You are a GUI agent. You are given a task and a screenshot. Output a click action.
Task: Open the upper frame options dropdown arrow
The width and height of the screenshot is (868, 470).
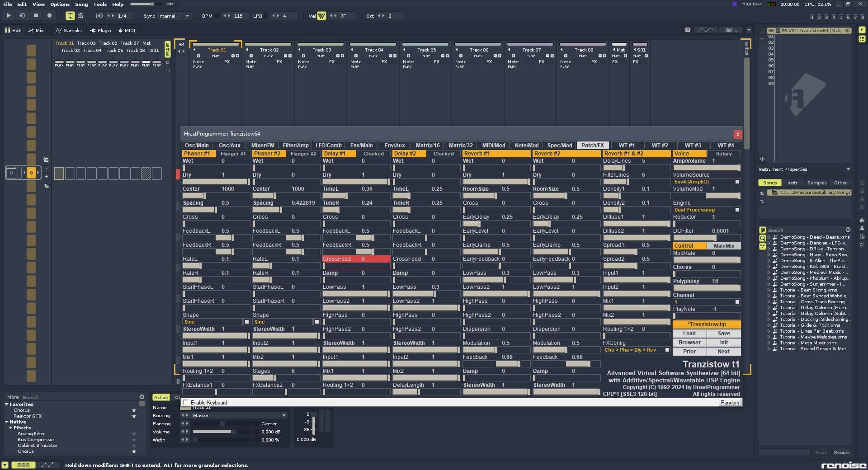click(749, 30)
